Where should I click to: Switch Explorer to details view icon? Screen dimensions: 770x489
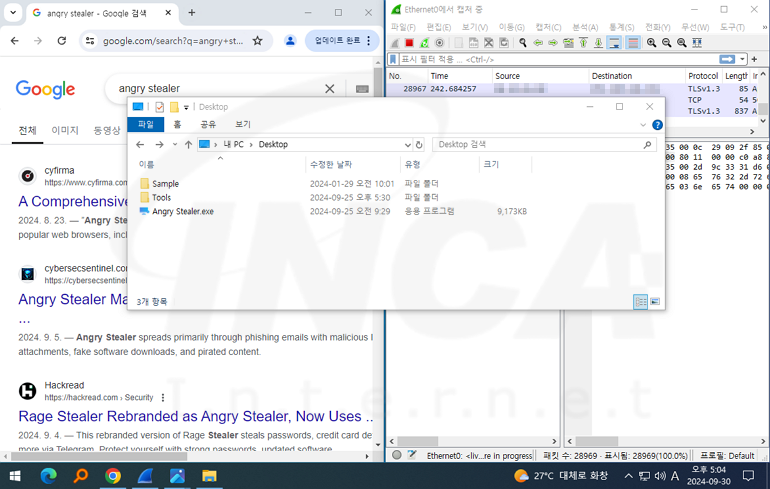(640, 301)
